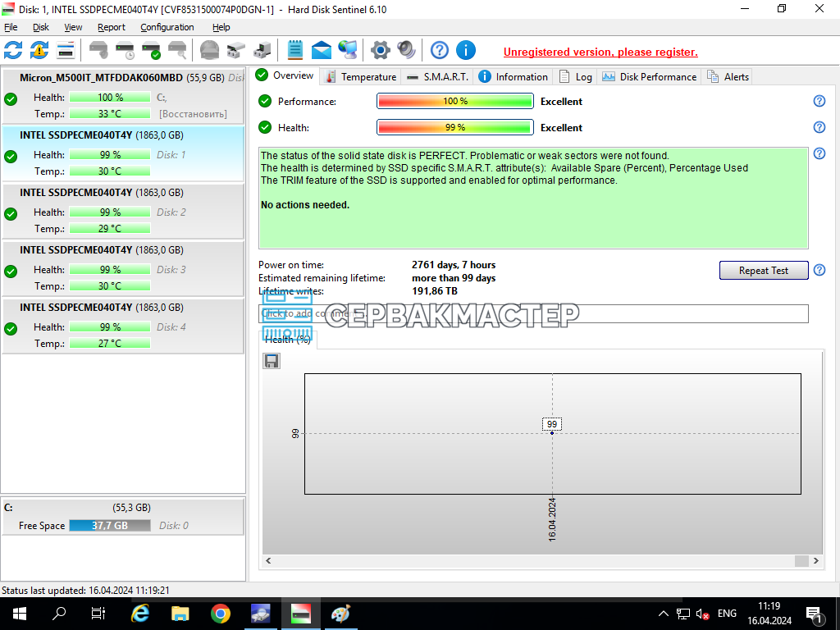The height and width of the screenshot is (630, 840).
Task: Save the health graph with floppy icon
Action: 272,361
